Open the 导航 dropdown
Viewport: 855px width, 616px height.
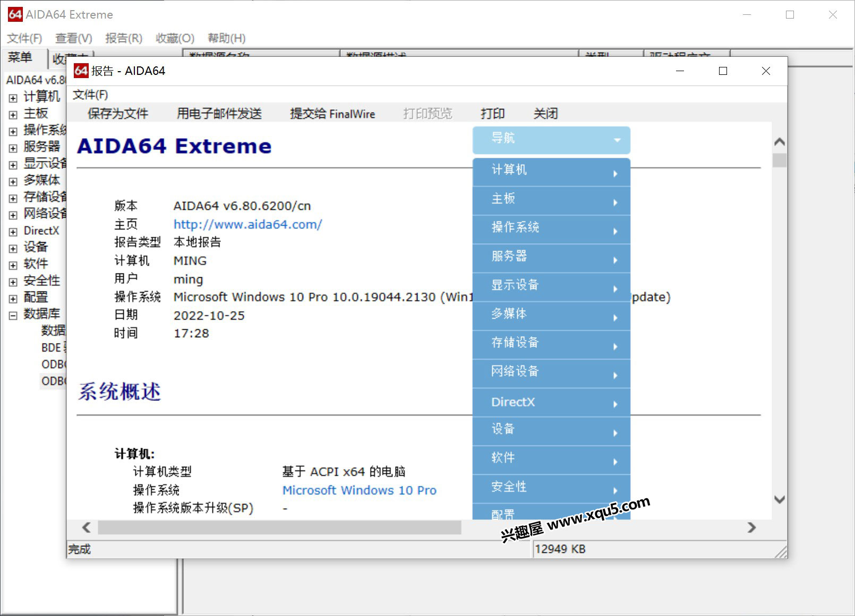[551, 140]
